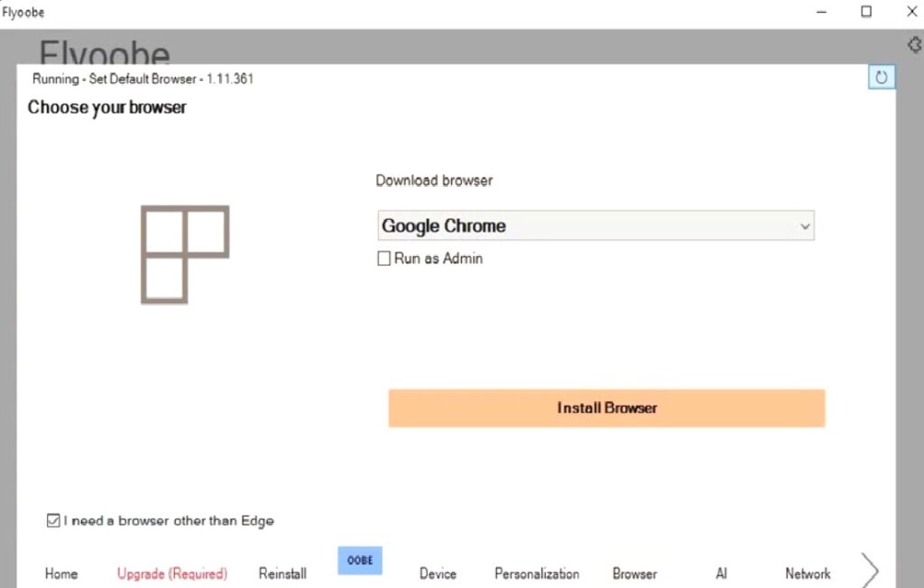924x588 pixels.
Task: Enable the Run as Admin checkbox
Action: coord(384,259)
